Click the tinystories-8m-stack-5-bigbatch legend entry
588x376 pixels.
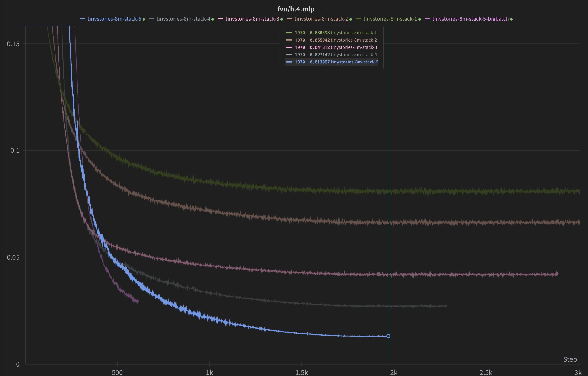point(470,19)
